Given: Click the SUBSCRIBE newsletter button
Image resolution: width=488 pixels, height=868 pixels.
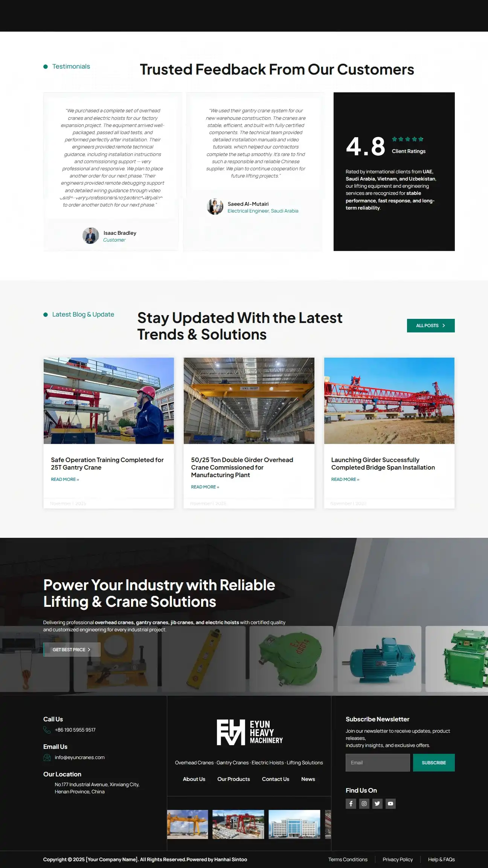Looking at the screenshot, I should pyautogui.click(x=434, y=762).
